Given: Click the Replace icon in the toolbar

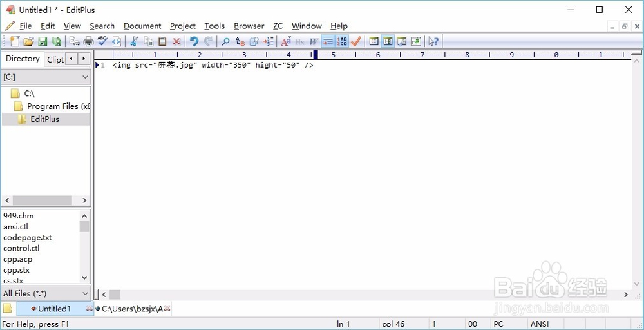Looking at the screenshot, I should (240, 41).
